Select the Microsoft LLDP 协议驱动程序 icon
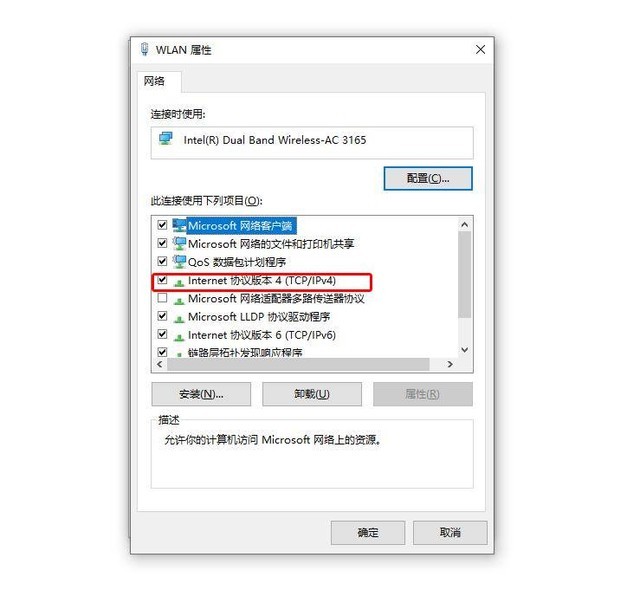 179,318
